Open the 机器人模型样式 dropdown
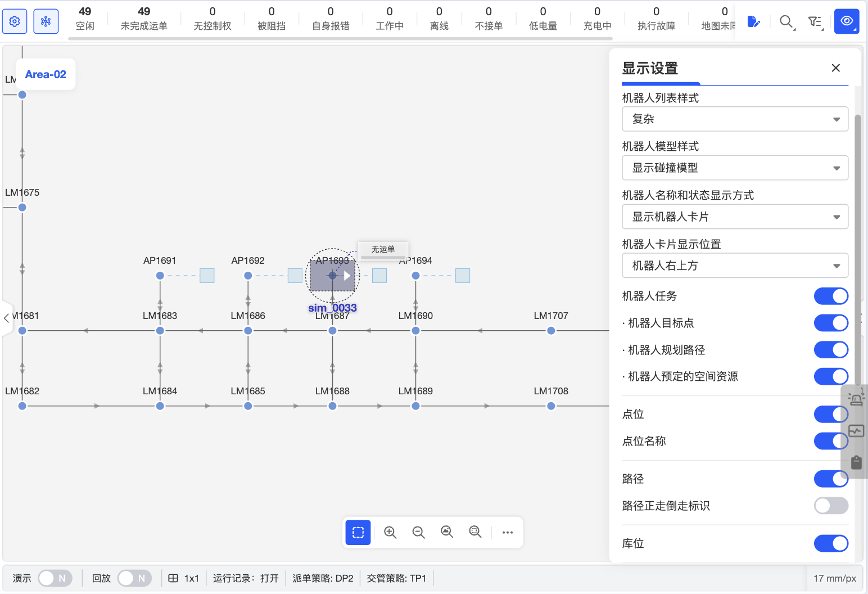 click(734, 168)
